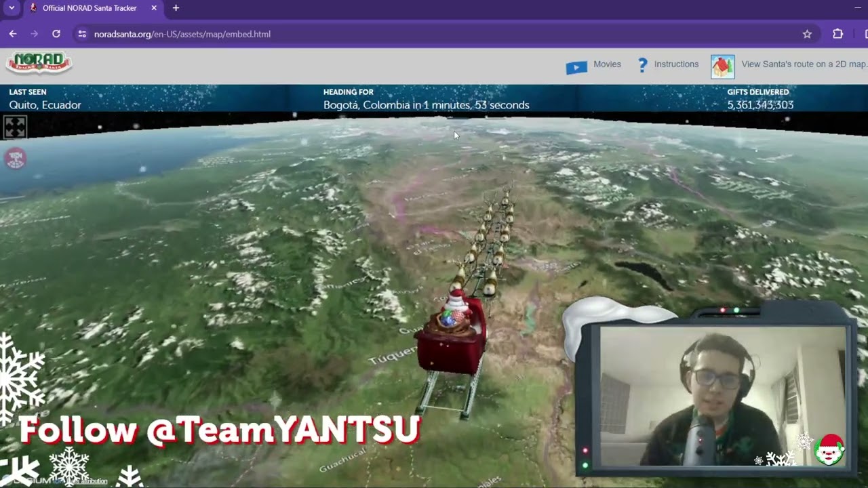Open the browser extensions puzzle icon

tap(837, 34)
